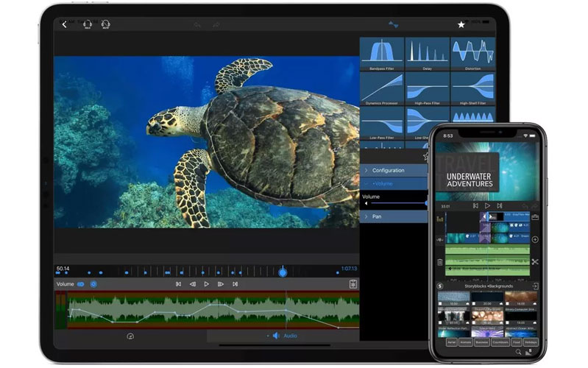Image resolution: width=588 pixels, height=368 pixels.
Task: Tap the star favorites icon on the iPad
Action: [461, 24]
